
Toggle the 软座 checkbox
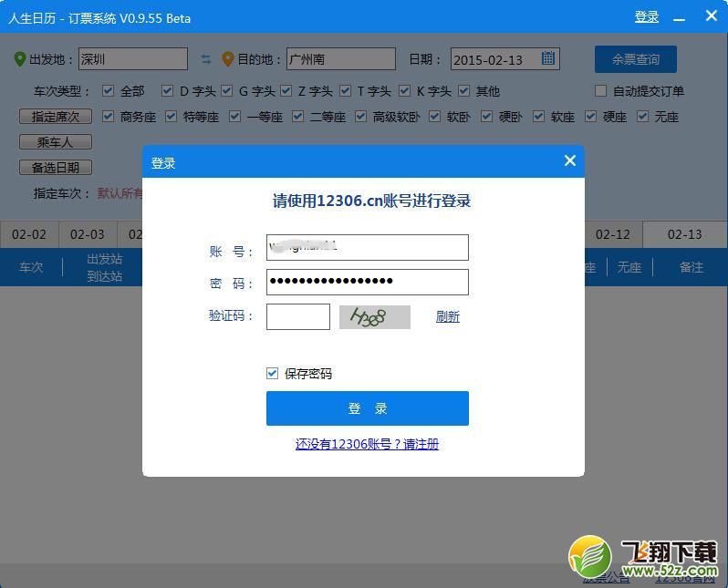[x=538, y=116]
